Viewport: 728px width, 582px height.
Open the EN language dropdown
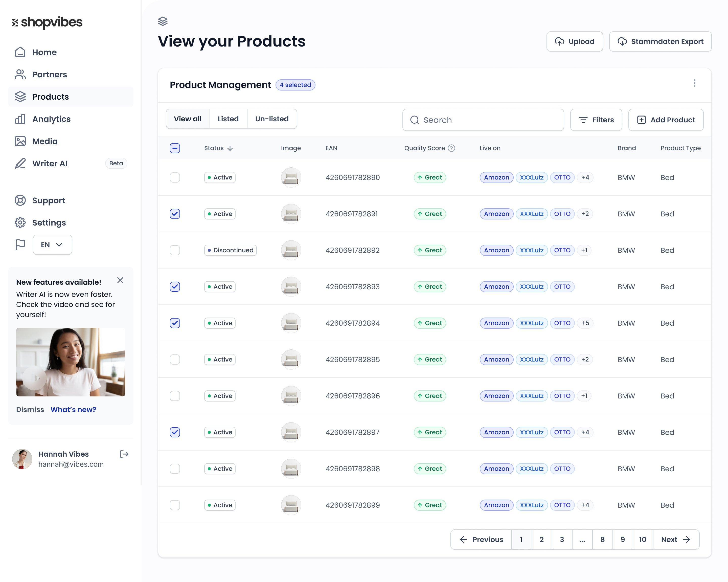coord(52,244)
